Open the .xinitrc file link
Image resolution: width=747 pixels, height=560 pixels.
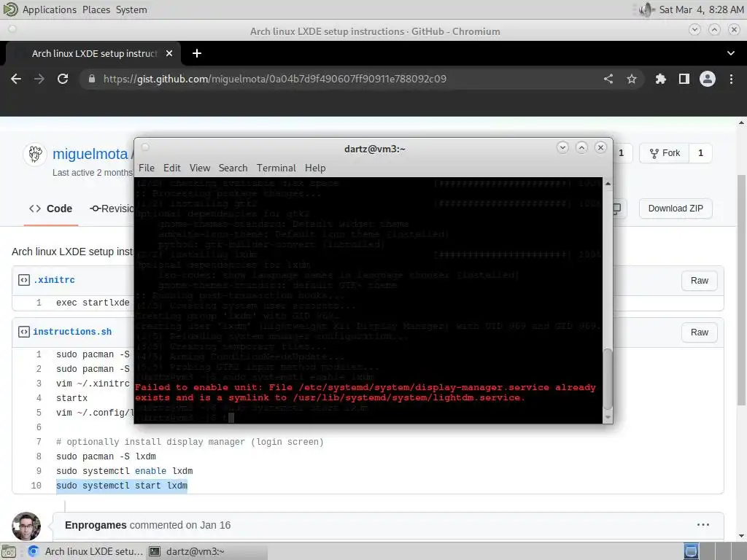click(x=54, y=280)
